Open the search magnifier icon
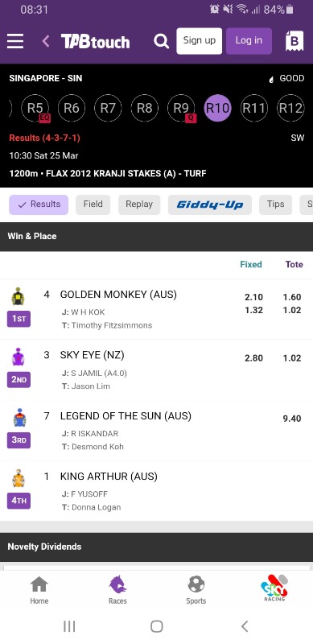The image size is (313, 644). pos(161,41)
